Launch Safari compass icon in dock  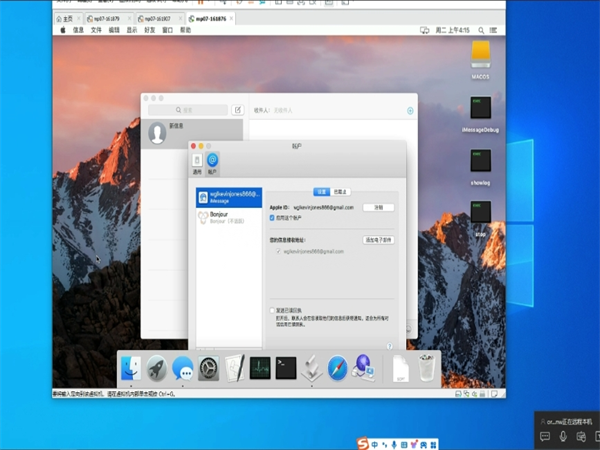[x=338, y=369]
